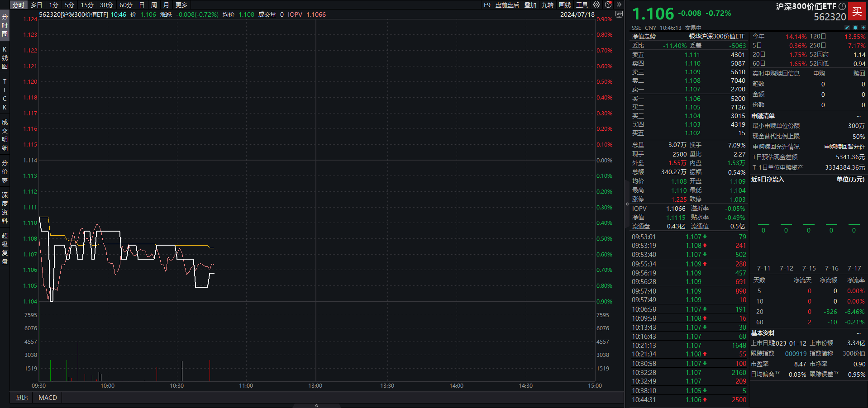Expand the toolbar with double-arrow icon
The image size is (868, 408).
(x=619, y=5)
